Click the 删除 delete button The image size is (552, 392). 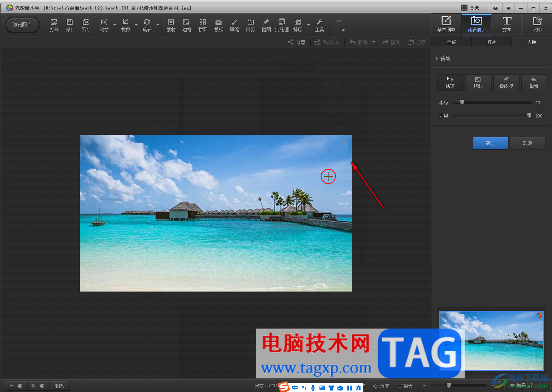pyautogui.click(x=59, y=386)
